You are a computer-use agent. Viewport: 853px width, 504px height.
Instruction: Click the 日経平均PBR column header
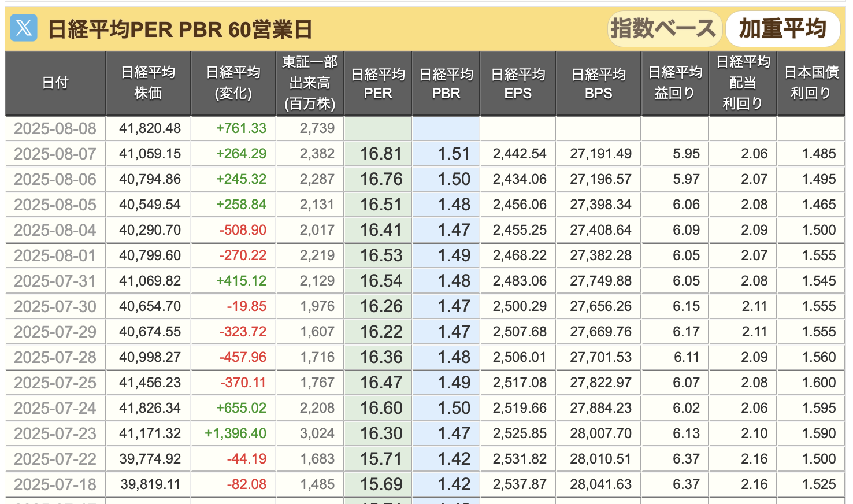coord(446,83)
